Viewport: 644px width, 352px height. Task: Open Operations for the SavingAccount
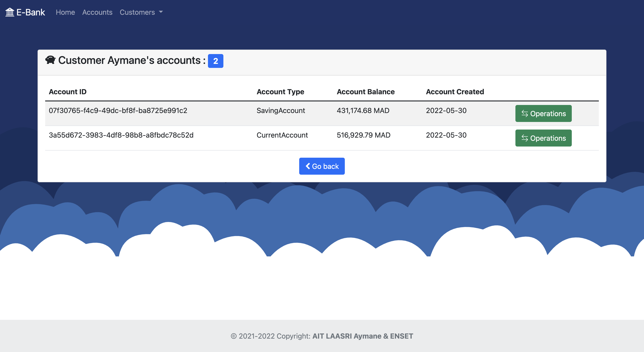543,114
